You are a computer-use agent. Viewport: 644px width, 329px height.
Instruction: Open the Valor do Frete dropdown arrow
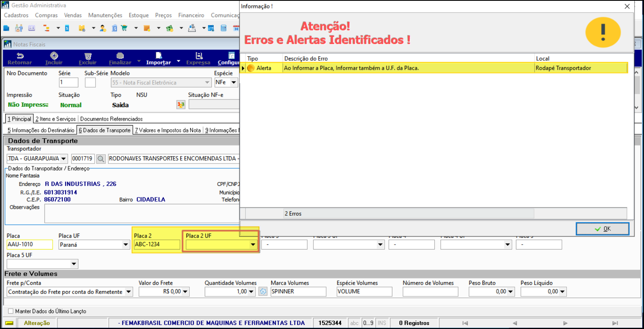(185, 291)
